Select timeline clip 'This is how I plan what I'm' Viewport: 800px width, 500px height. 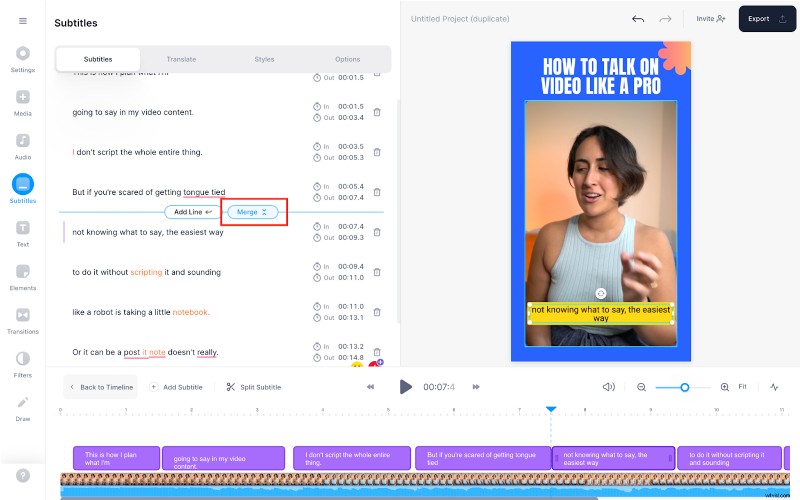pyautogui.click(x=116, y=458)
